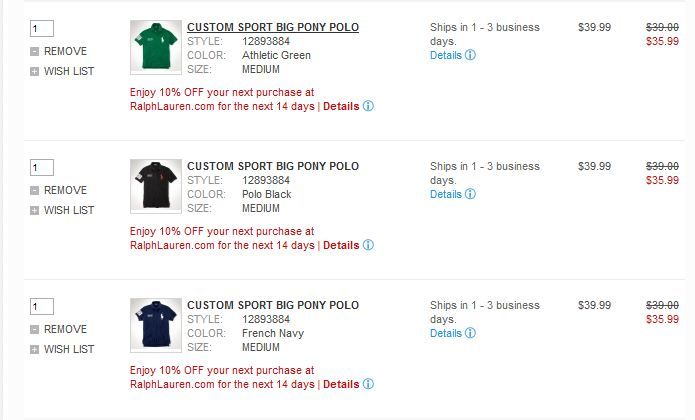Viewport: 695px width, 420px height.
Task: Click the minus icon beside Remove for green polo
Action: (x=35, y=51)
